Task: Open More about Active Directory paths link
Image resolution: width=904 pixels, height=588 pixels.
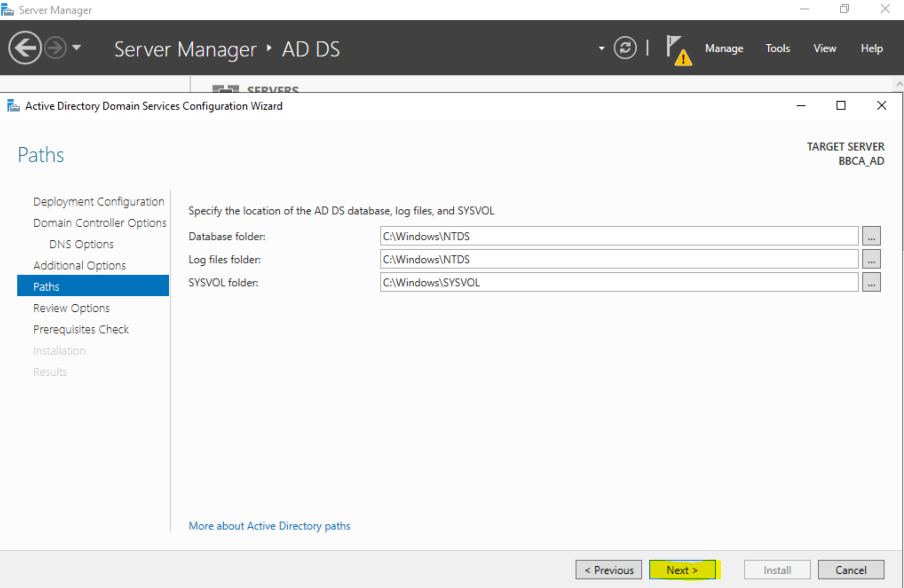Action: [x=269, y=526]
